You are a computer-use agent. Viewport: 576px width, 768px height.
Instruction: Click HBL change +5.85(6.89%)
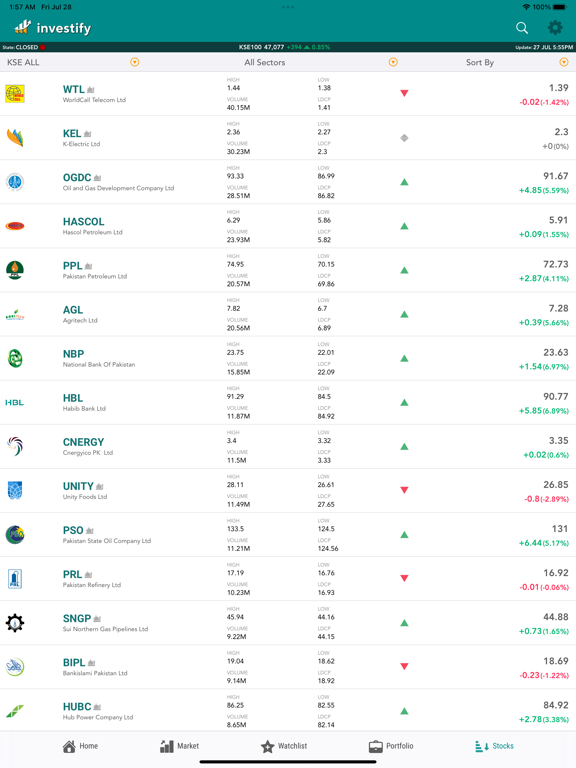[544, 410]
